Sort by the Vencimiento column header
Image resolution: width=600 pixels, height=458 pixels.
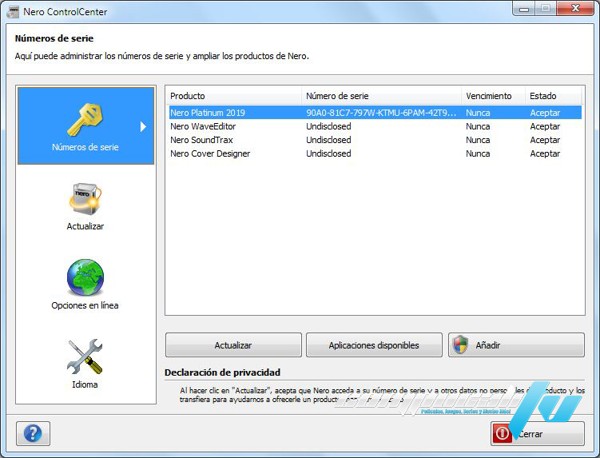[x=493, y=96]
